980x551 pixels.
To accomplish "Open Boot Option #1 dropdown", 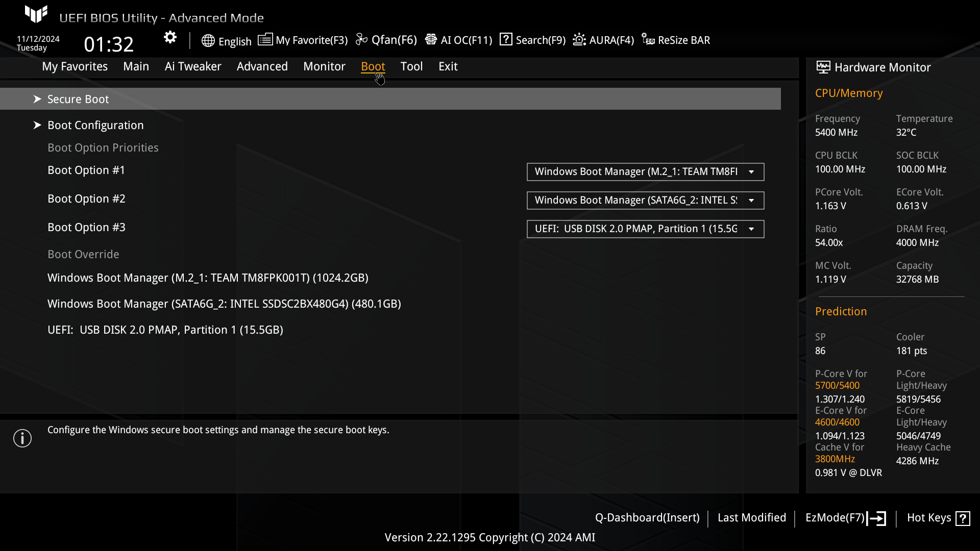I will point(645,172).
